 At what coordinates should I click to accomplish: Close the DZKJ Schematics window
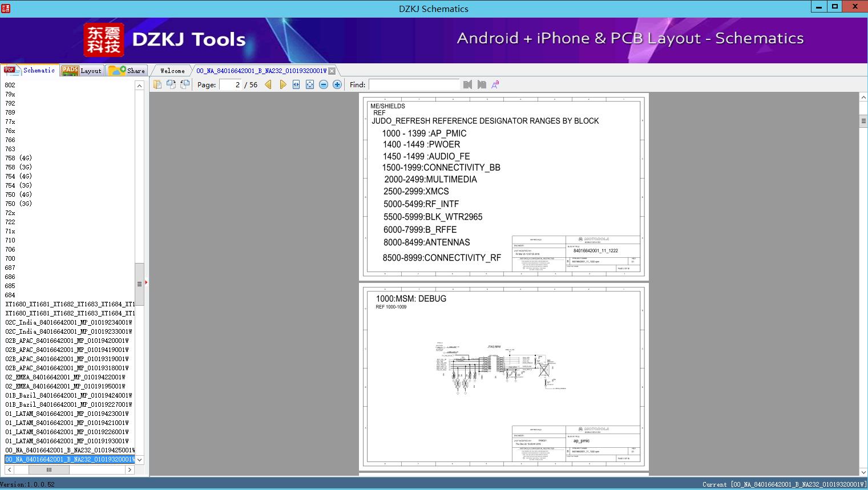[x=855, y=7]
